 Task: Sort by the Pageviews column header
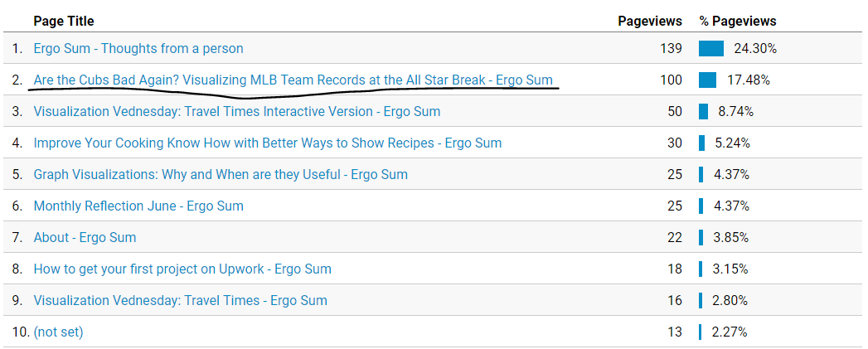tap(650, 21)
